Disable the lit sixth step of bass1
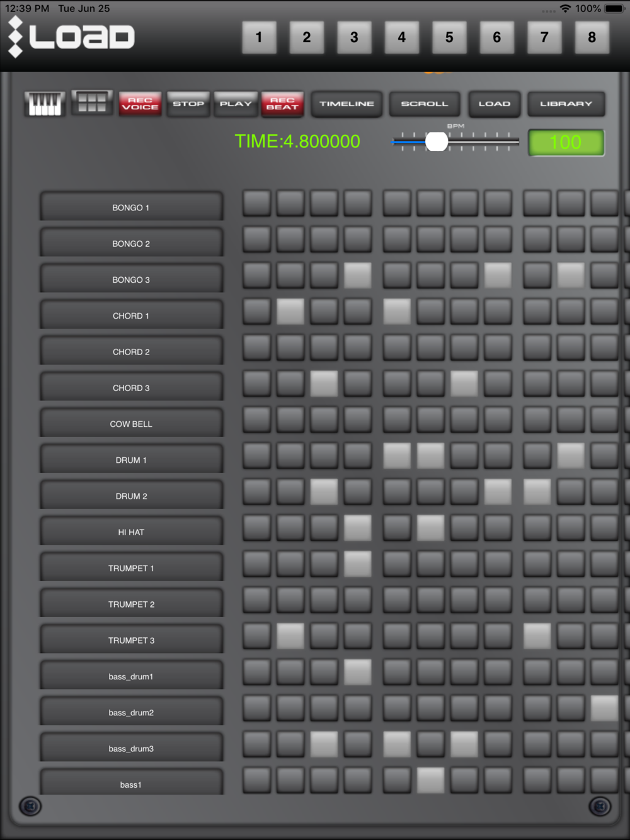 pos(431,780)
